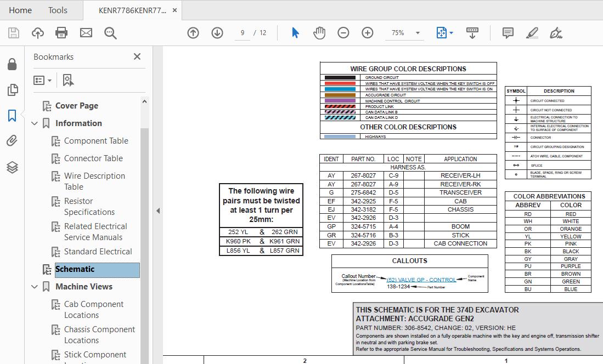
Task: Open the Connector Table bookmark
Action: click(93, 158)
